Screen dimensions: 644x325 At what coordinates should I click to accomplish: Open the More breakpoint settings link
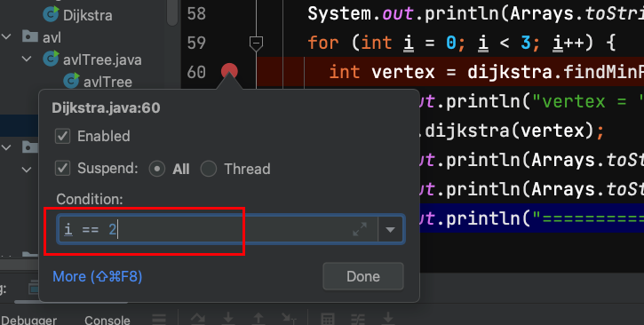tap(98, 276)
